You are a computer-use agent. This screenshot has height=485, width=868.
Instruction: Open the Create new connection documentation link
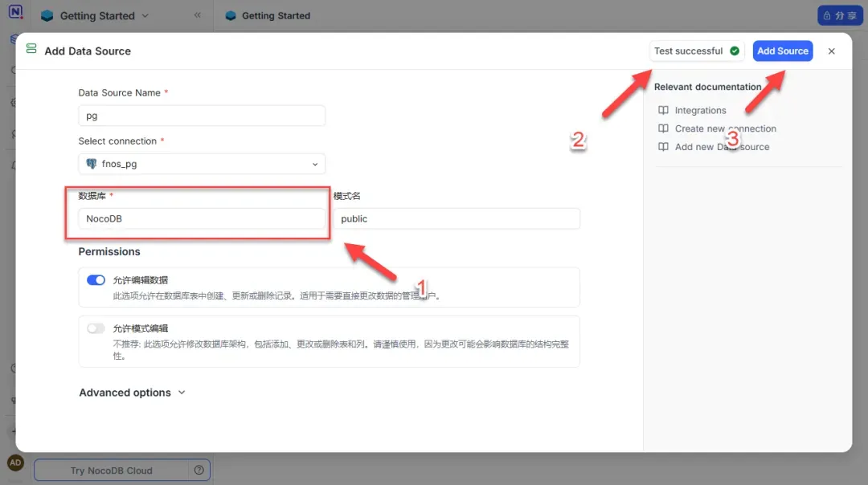[725, 128]
